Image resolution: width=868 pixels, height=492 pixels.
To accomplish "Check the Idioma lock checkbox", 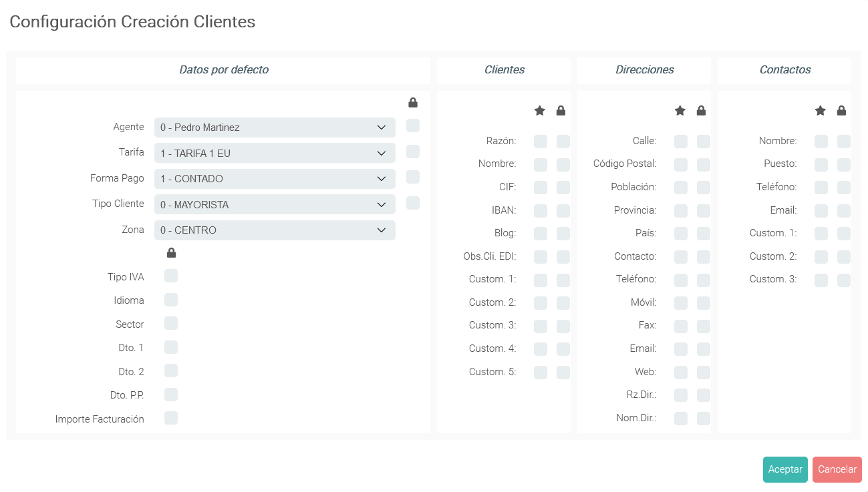I will (171, 299).
